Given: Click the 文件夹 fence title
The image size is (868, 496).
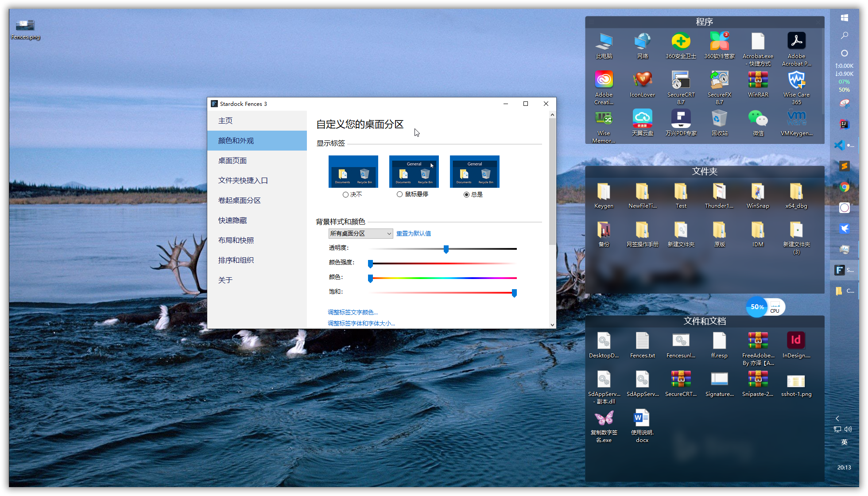Looking at the screenshot, I should [x=705, y=171].
